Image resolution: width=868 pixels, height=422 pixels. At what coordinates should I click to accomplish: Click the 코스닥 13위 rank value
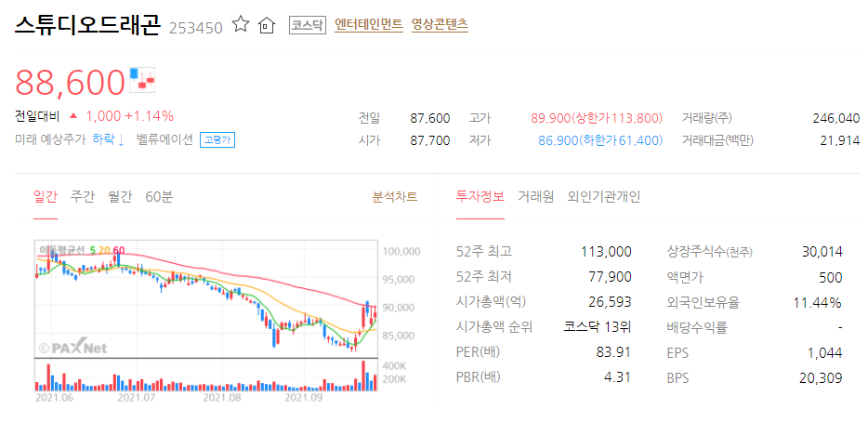click(598, 327)
